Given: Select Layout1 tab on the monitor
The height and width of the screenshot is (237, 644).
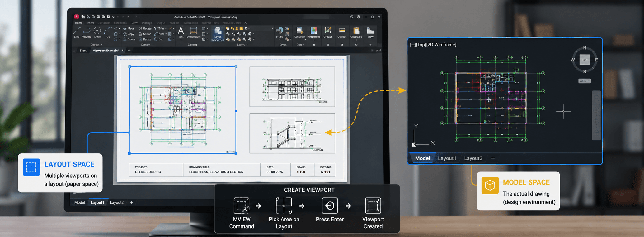Looking at the screenshot, I should [x=97, y=202].
